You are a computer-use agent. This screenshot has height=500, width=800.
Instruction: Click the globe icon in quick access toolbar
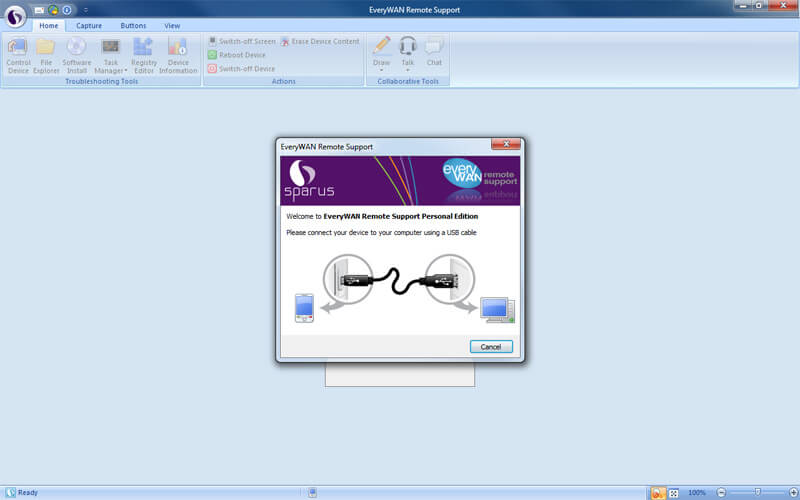tap(53, 10)
